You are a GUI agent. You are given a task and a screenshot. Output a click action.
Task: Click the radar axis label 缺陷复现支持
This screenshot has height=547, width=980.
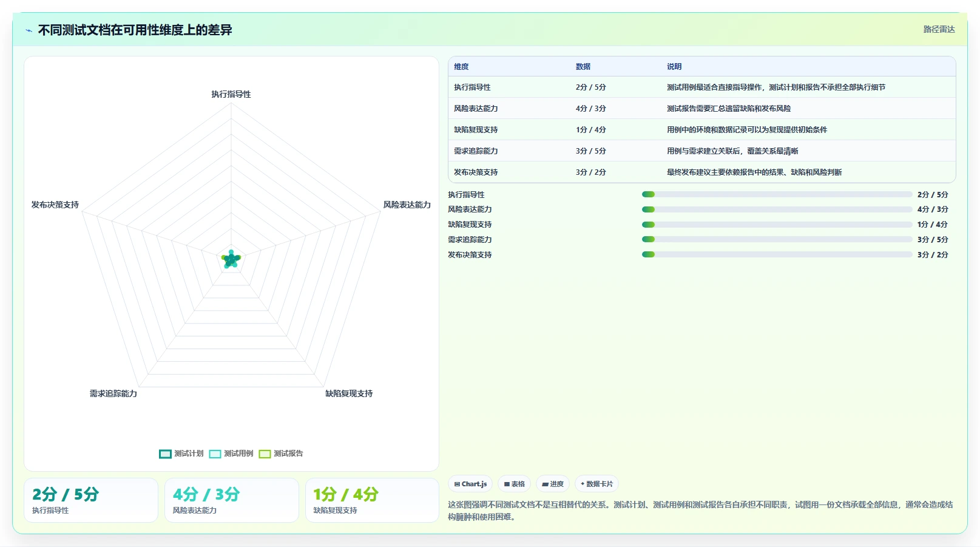pos(349,393)
